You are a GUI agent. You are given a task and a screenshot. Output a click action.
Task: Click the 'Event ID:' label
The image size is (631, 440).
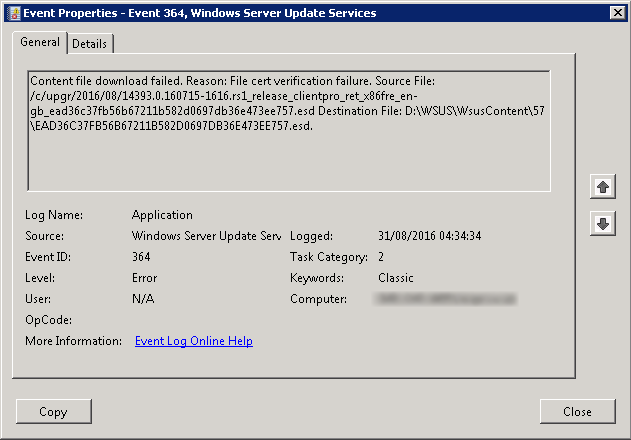(48, 257)
